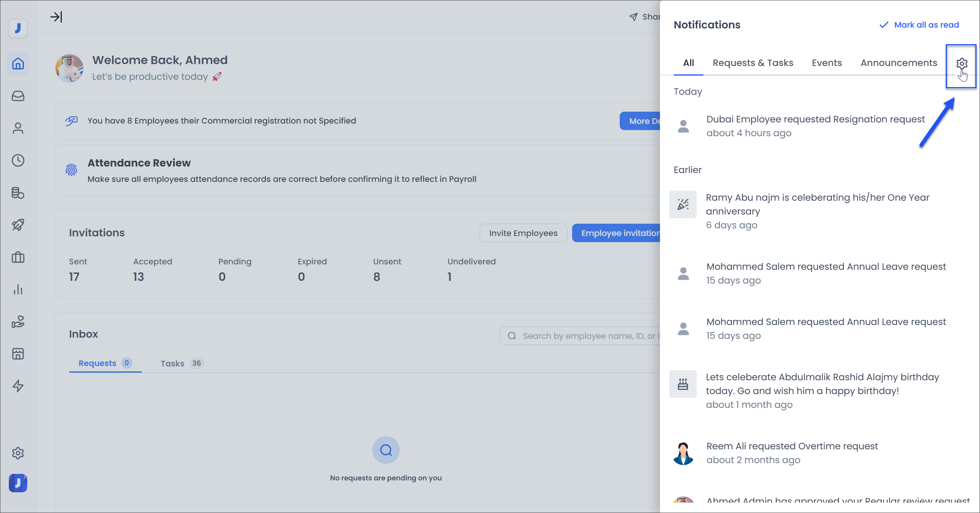This screenshot has width=980, height=513.
Task: Open the Events notifications tab
Action: pos(826,63)
